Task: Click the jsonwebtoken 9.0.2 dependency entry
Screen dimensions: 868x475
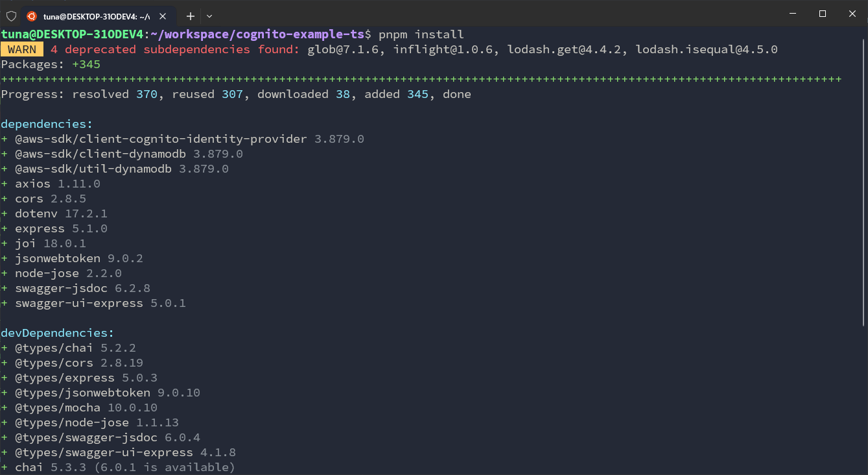Action: (x=78, y=258)
